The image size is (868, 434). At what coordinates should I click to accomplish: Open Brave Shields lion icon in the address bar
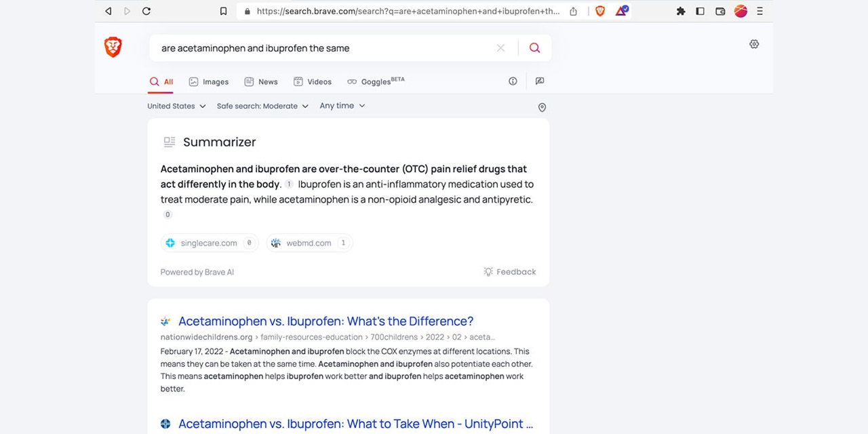[x=599, y=11]
